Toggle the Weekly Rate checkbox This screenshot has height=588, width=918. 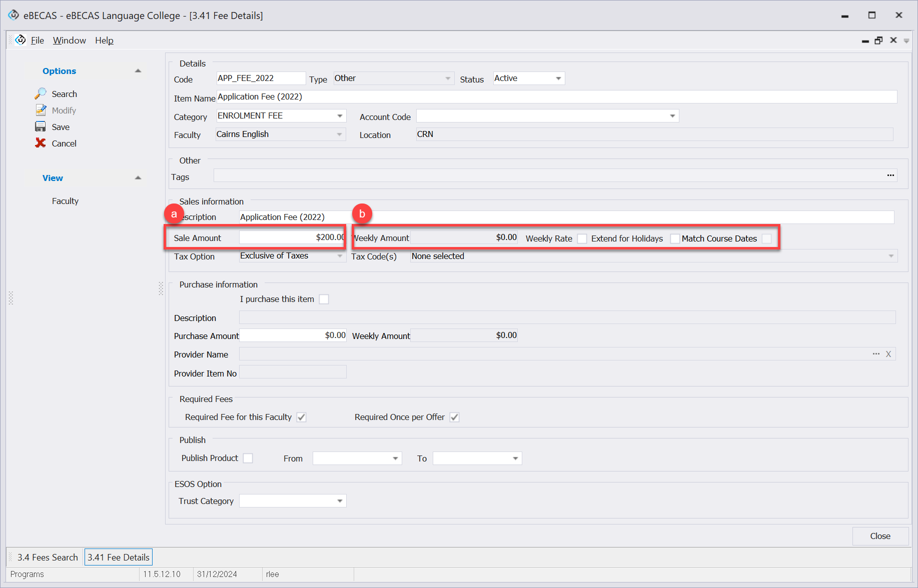(582, 238)
